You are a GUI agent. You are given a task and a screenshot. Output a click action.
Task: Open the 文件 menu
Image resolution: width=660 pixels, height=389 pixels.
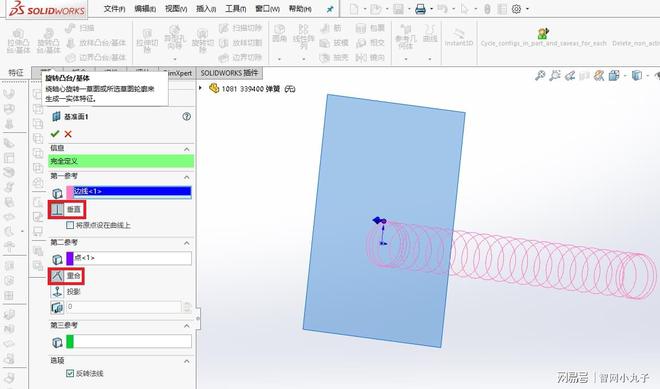click(x=114, y=8)
